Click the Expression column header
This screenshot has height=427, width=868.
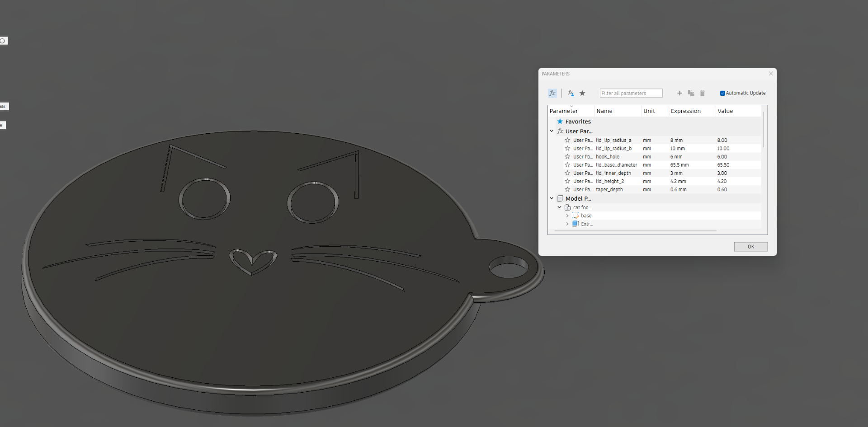pyautogui.click(x=692, y=111)
